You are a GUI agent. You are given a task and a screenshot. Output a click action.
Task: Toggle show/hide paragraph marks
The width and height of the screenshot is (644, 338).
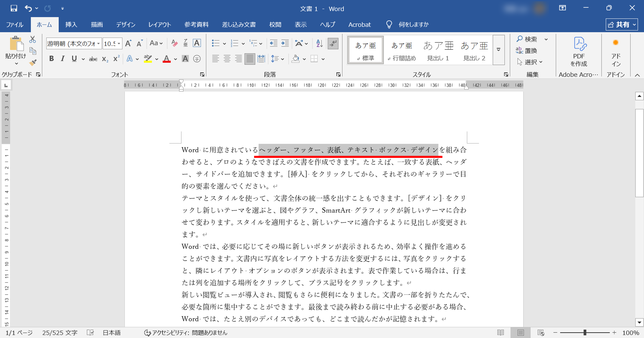click(333, 43)
